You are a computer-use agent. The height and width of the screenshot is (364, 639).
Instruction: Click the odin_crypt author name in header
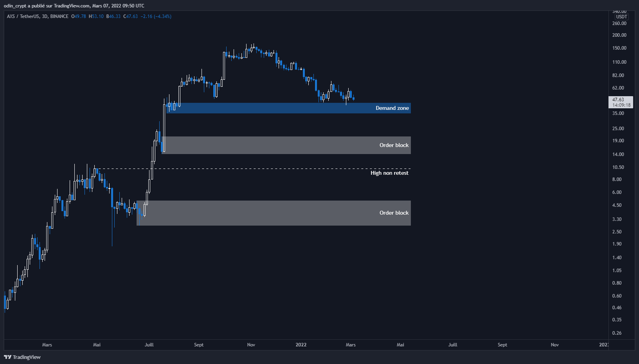[x=15, y=6]
